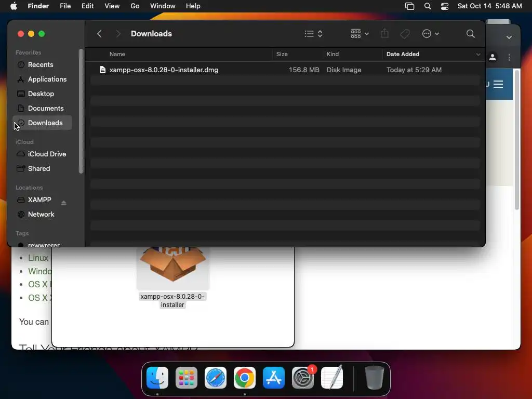Image resolution: width=532 pixels, height=399 pixels.
Task: Click the Finder forward arrow
Action: coord(118,34)
